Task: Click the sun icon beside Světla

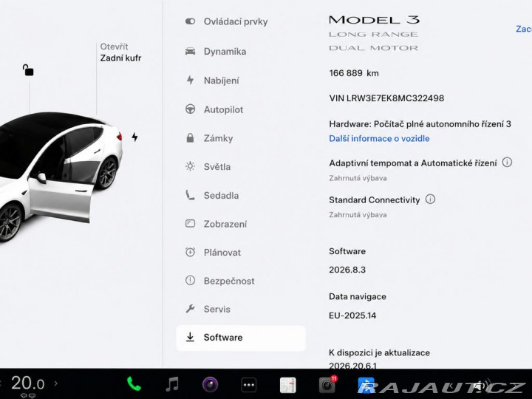Action: pos(190,166)
